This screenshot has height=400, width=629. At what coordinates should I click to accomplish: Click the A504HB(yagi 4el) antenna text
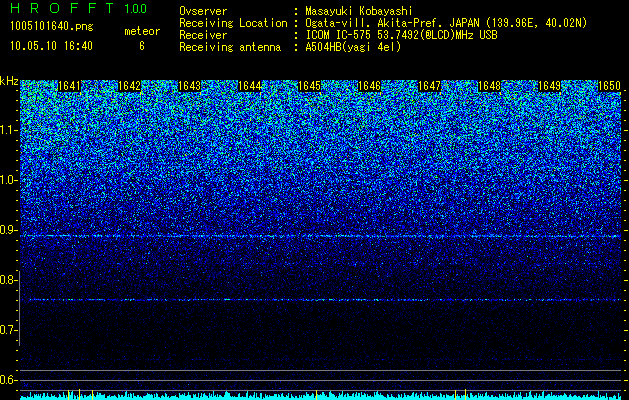pos(353,47)
